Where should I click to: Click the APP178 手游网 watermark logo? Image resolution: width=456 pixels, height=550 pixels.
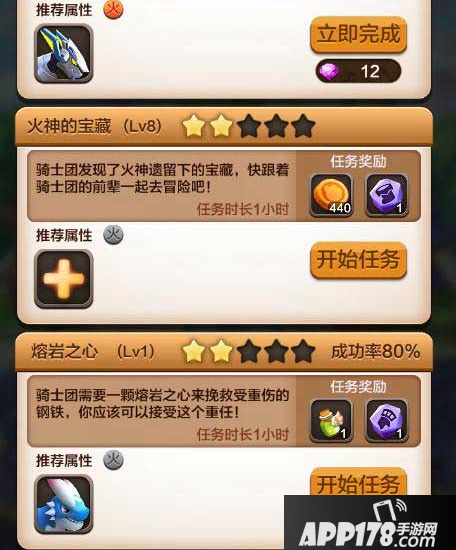[370, 523]
